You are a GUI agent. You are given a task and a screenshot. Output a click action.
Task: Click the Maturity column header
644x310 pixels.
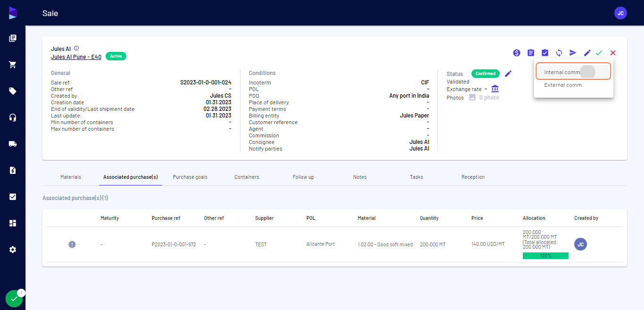click(x=110, y=218)
